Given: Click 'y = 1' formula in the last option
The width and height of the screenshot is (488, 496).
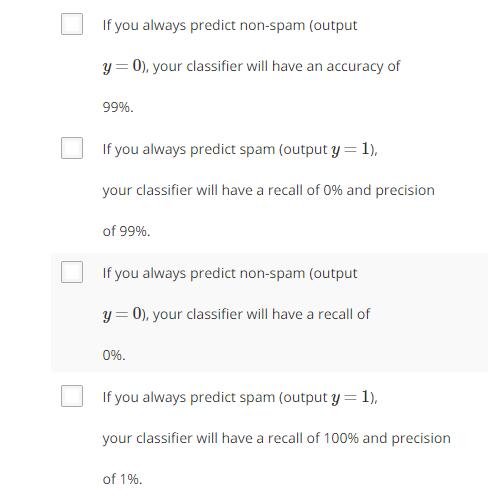Looking at the screenshot, I should [x=351, y=397].
